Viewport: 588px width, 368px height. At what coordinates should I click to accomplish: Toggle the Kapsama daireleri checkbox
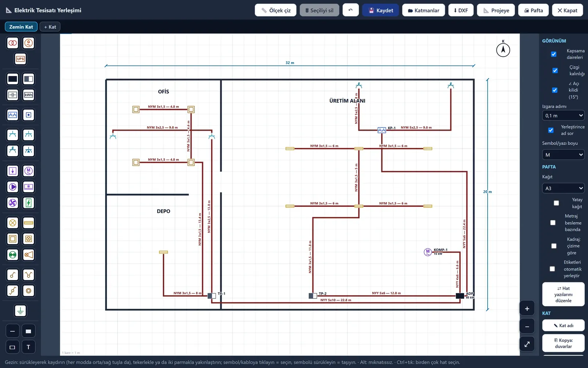coord(553,54)
